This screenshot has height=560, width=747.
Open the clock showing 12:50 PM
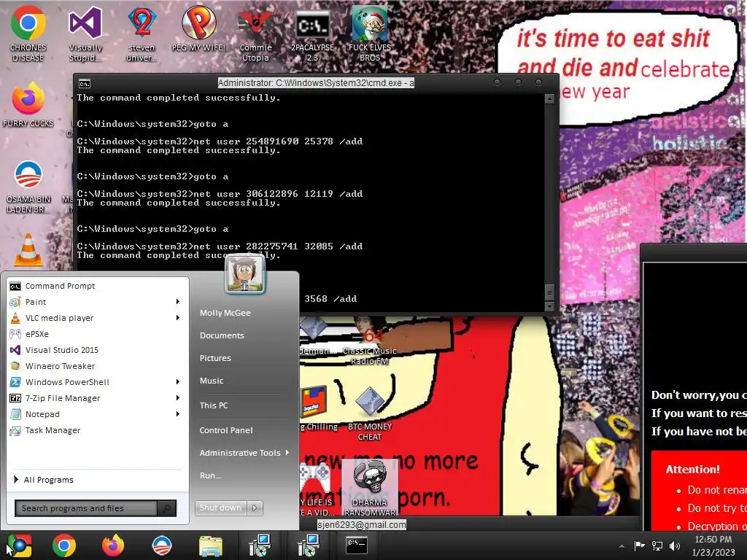click(x=713, y=546)
